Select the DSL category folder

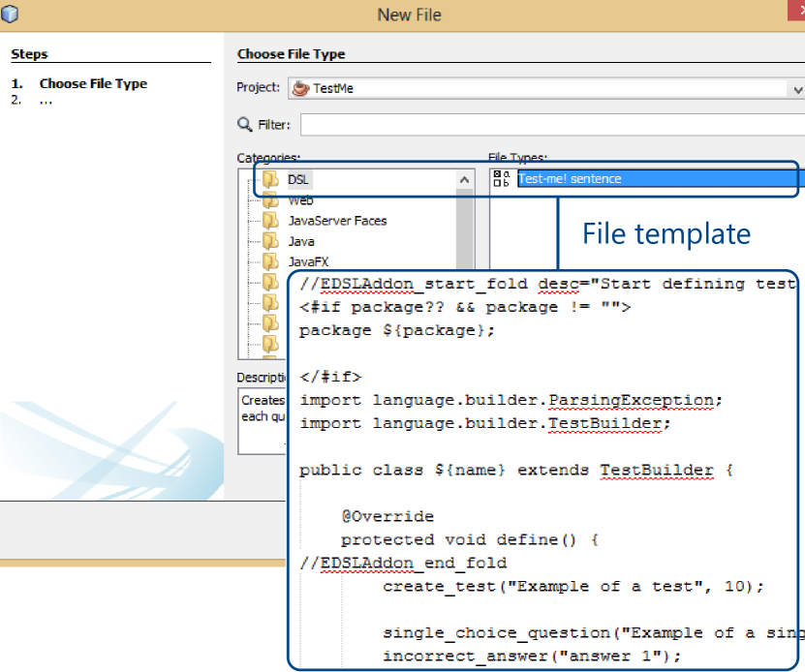pyautogui.click(x=297, y=180)
